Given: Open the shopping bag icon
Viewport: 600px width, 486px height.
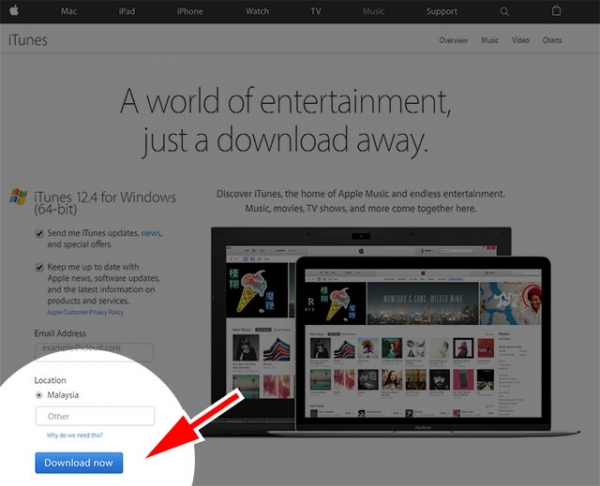Looking at the screenshot, I should tap(556, 11).
